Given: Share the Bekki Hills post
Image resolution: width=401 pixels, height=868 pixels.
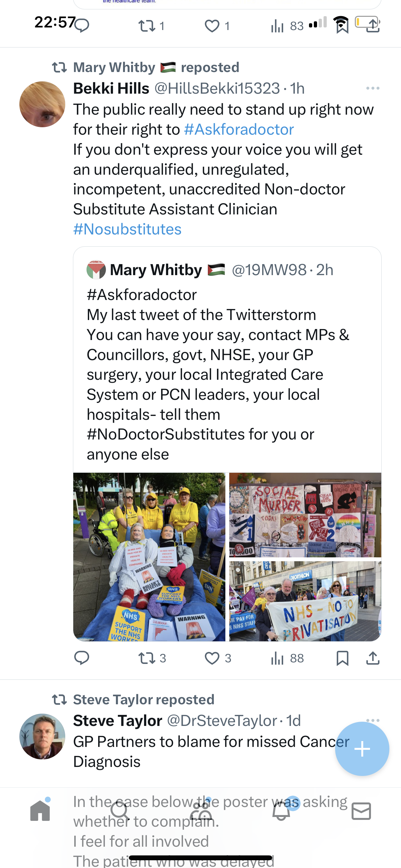Looking at the screenshot, I should pos(373,658).
